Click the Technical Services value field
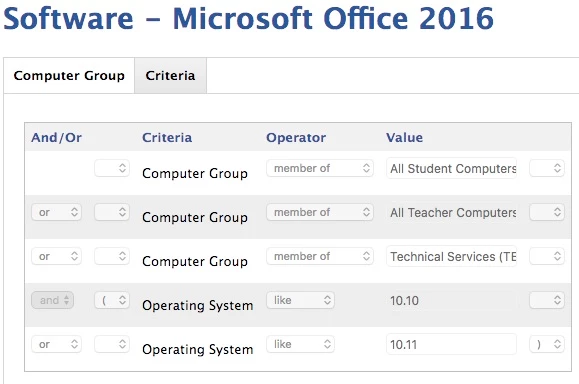This screenshot has width=579, height=384. (451, 256)
